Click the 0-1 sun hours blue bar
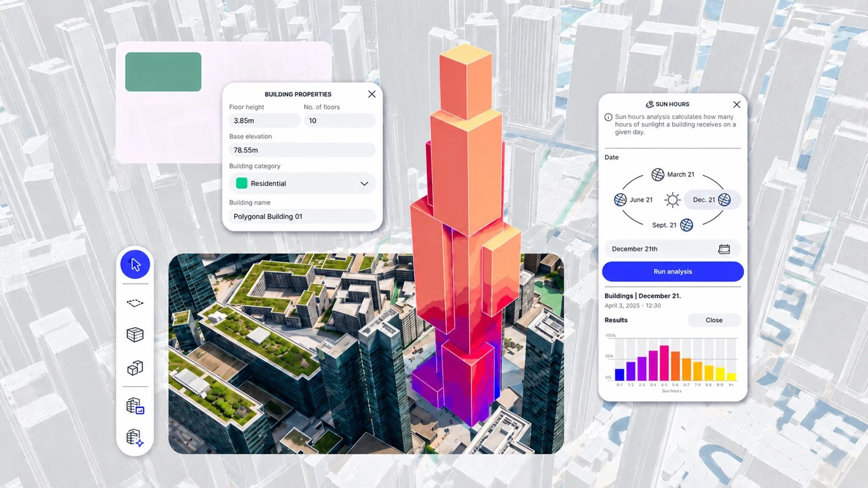The height and width of the screenshot is (488, 868). (619, 375)
